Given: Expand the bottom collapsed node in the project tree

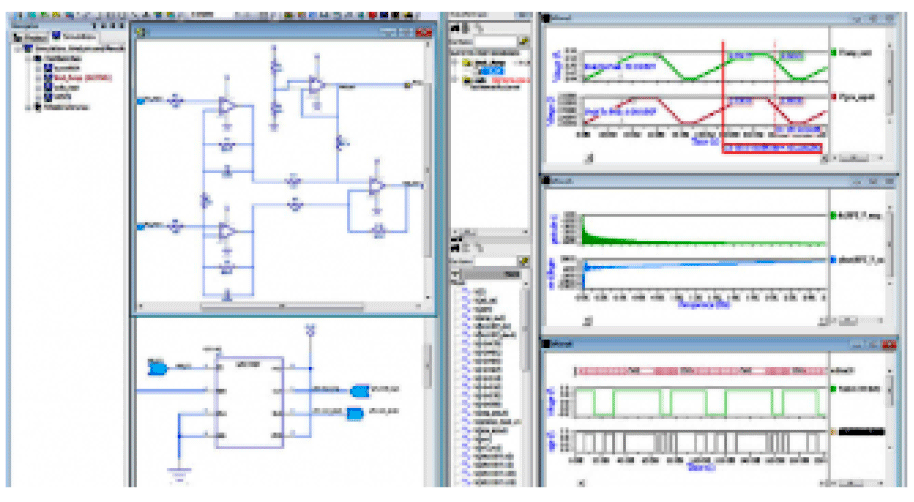Looking at the screenshot, I should click(x=27, y=107).
